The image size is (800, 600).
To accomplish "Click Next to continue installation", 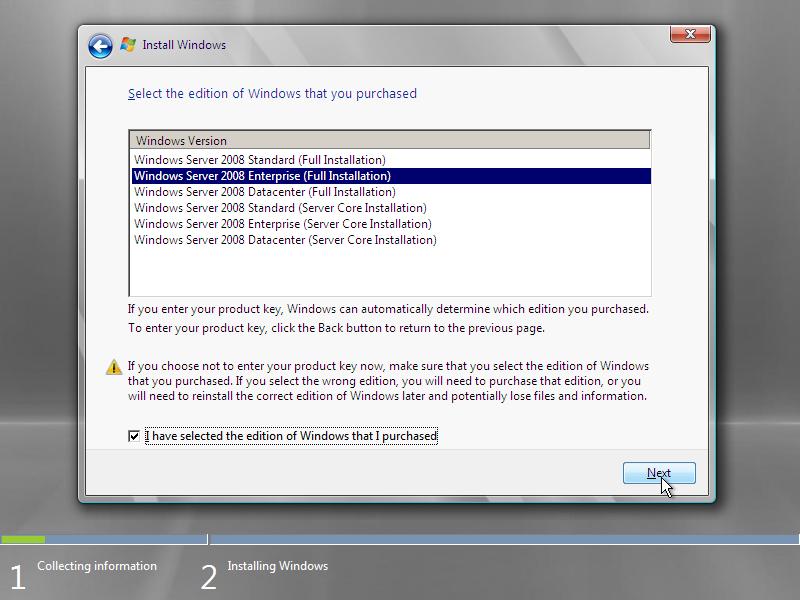I will [659, 473].
